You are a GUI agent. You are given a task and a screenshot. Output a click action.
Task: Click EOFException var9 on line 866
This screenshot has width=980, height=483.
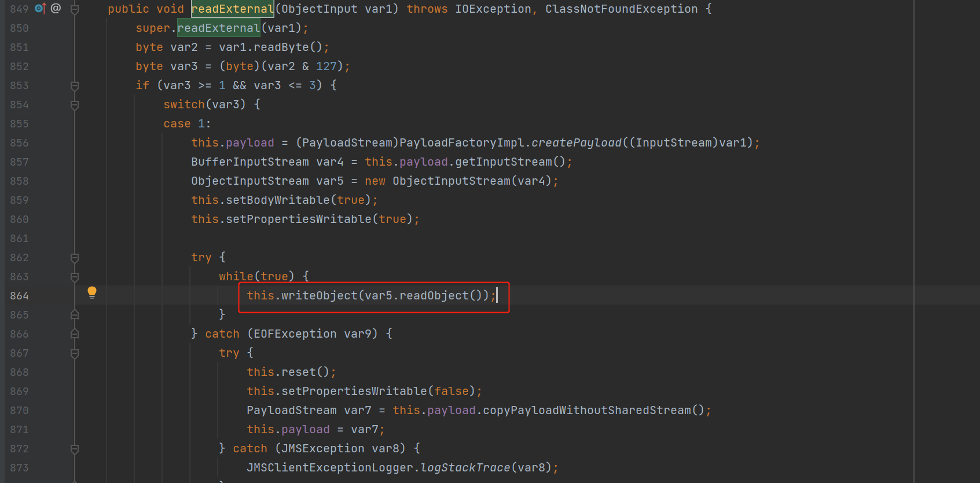pyautogui.click(x=313, y=334)
